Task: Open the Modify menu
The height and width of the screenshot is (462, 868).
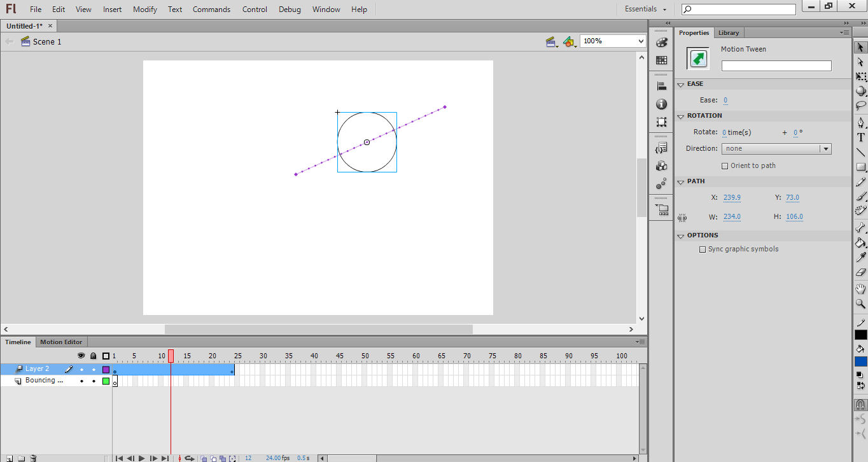Action: coord(145,10)
